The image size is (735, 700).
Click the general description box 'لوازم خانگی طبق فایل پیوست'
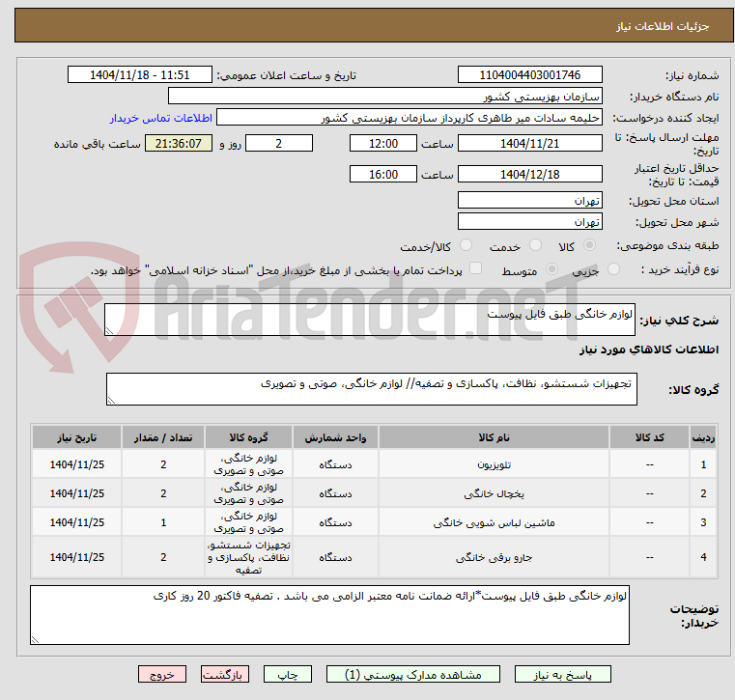pos(369,320)
